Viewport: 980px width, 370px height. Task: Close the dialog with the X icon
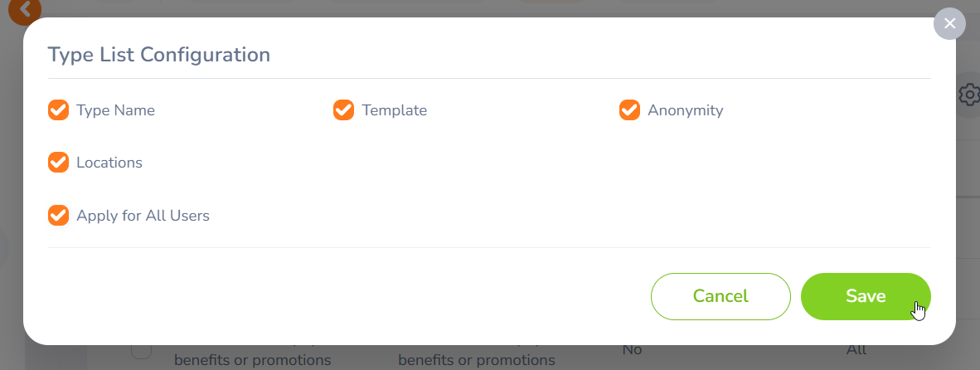949,24
